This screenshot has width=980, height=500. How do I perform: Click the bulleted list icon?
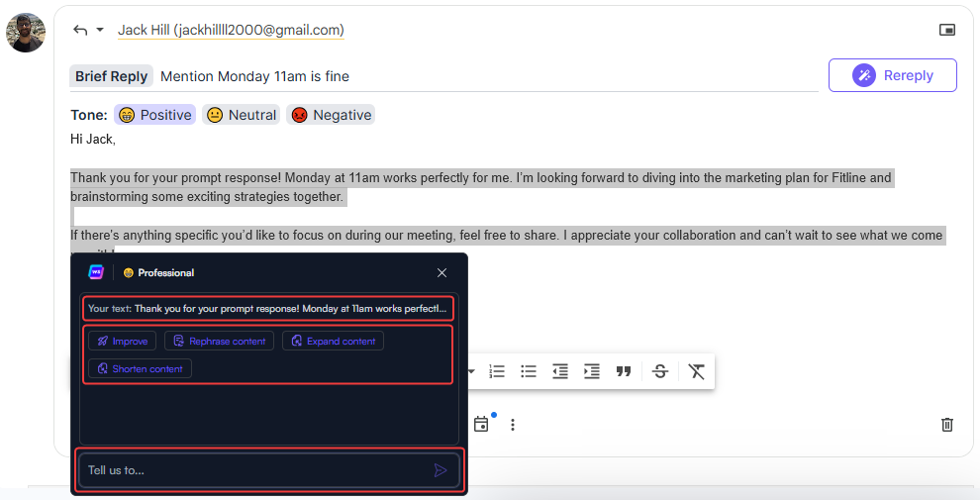529,371
